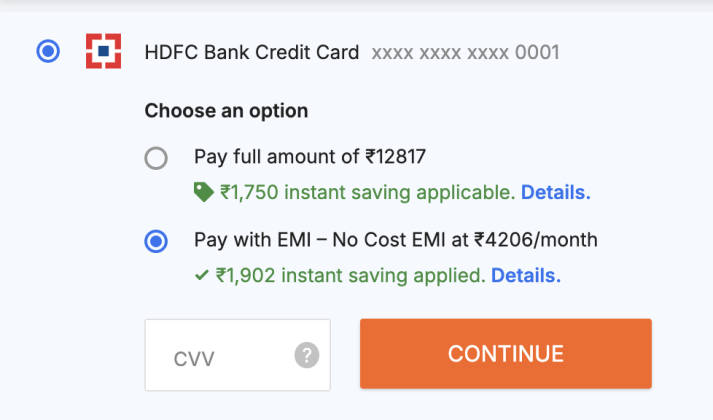Click the masked card number ending 0001
The width and height of the screenshot is (713, 420).
[x=465, y=53]
